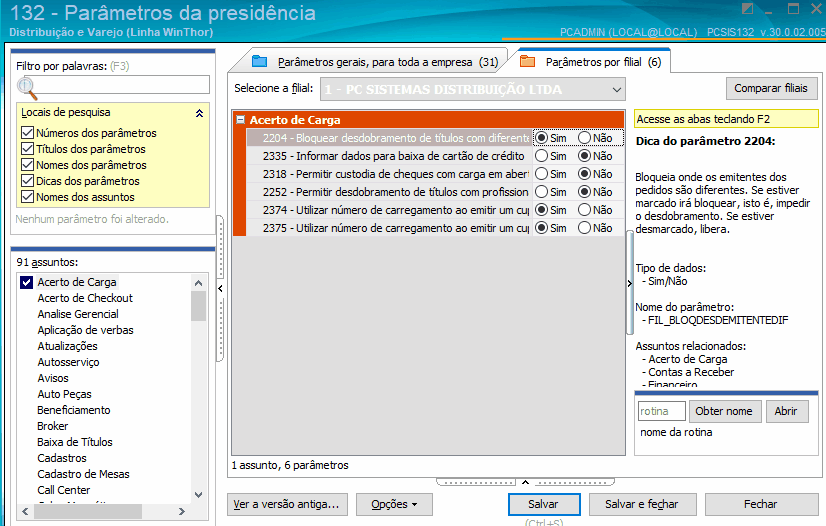Toggle Títulos dos parâmetros checkbox

[27, 149]
